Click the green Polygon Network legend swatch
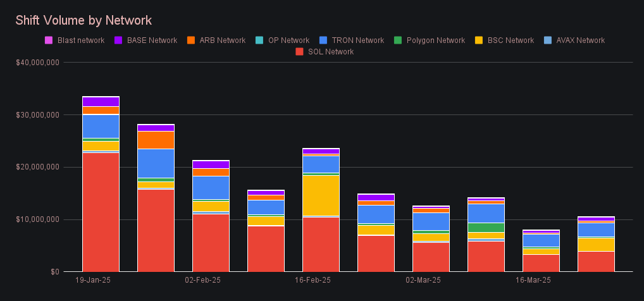The image size is (644, 301). [x=397, y=40]
